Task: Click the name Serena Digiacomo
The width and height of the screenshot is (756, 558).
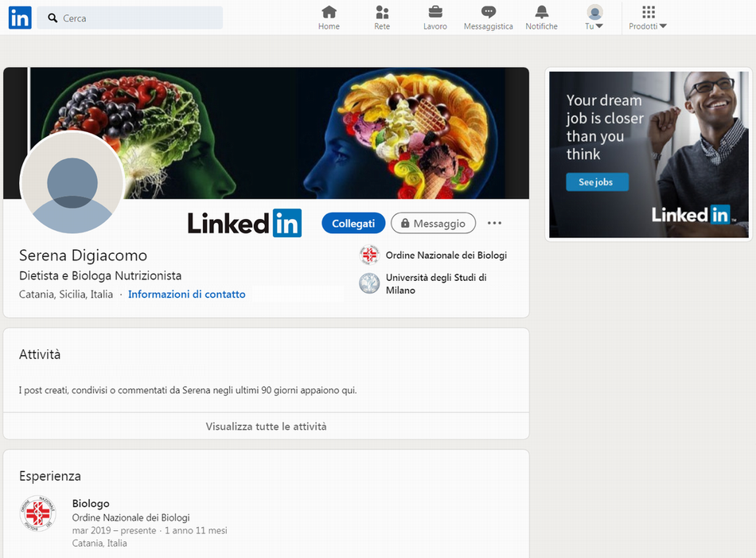Action: point(83,256)
